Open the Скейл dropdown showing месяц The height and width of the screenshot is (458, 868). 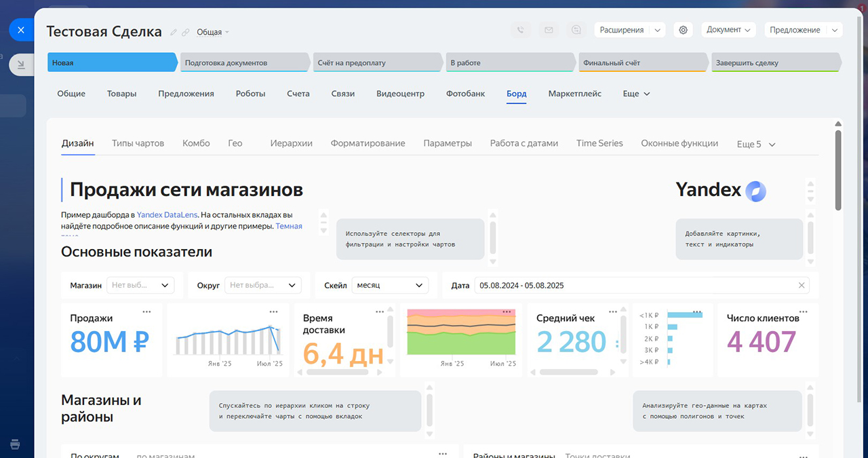pyautogui.click(x=390, y=286)
